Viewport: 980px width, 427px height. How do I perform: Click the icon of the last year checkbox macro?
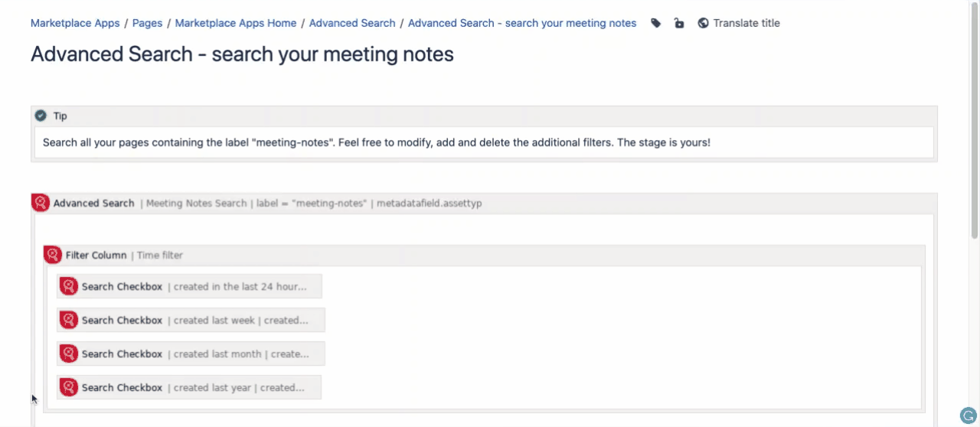coord(69,387)
